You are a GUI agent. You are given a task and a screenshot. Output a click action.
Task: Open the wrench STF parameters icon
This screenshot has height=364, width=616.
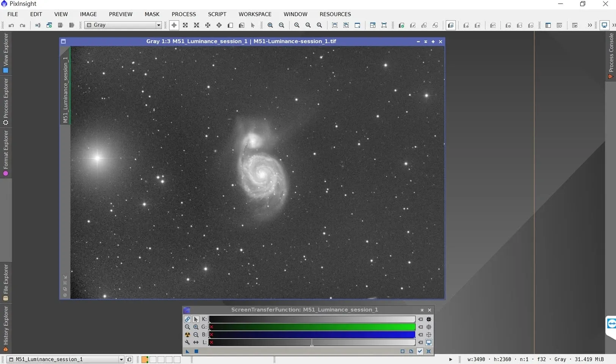click(187, 342)
